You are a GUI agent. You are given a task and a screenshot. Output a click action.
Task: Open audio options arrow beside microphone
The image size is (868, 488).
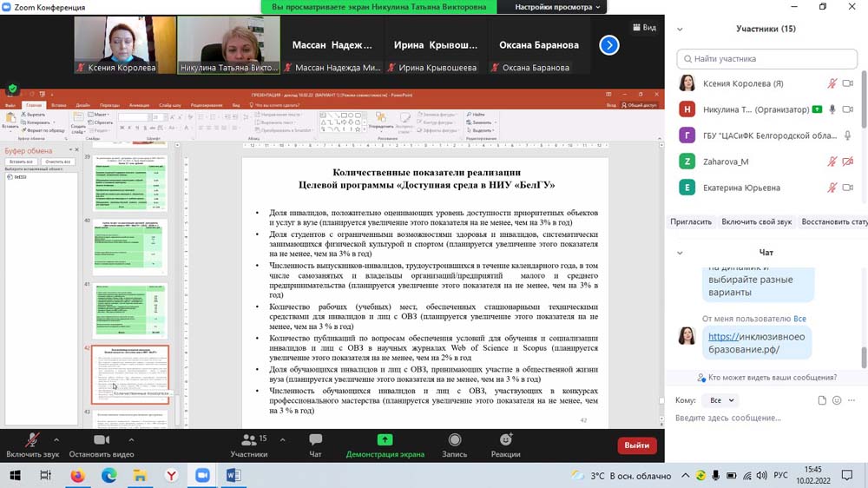pos(56,440)
